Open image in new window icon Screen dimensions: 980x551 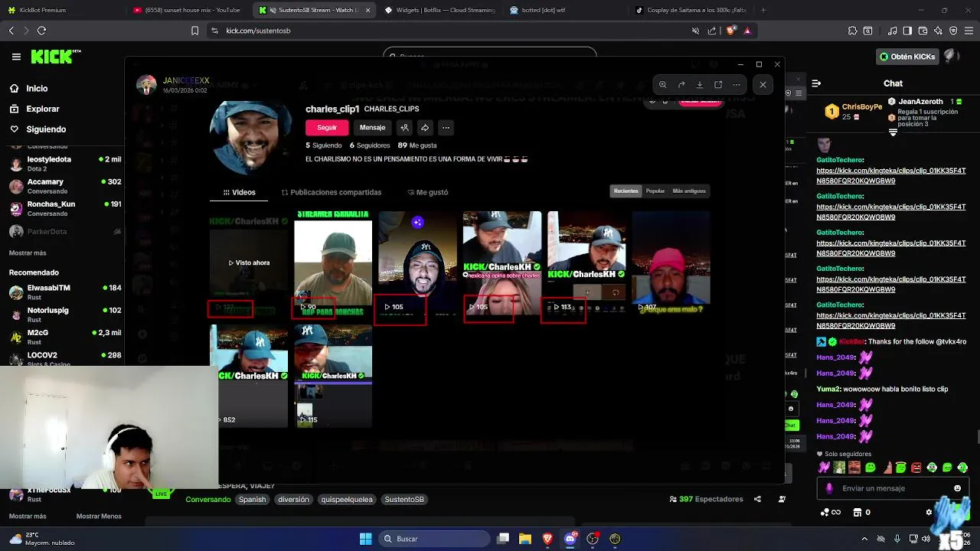[x=718, y=85]
